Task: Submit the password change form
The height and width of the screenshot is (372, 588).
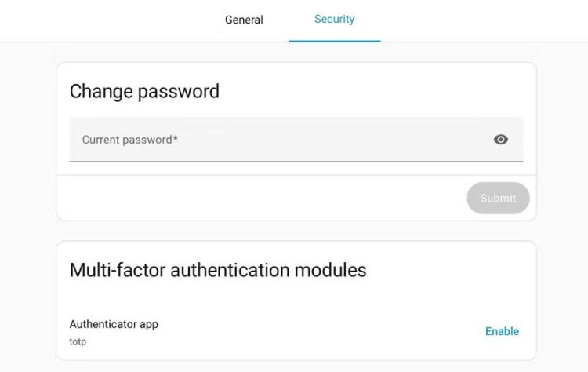Action: click(x=498, y=199)
